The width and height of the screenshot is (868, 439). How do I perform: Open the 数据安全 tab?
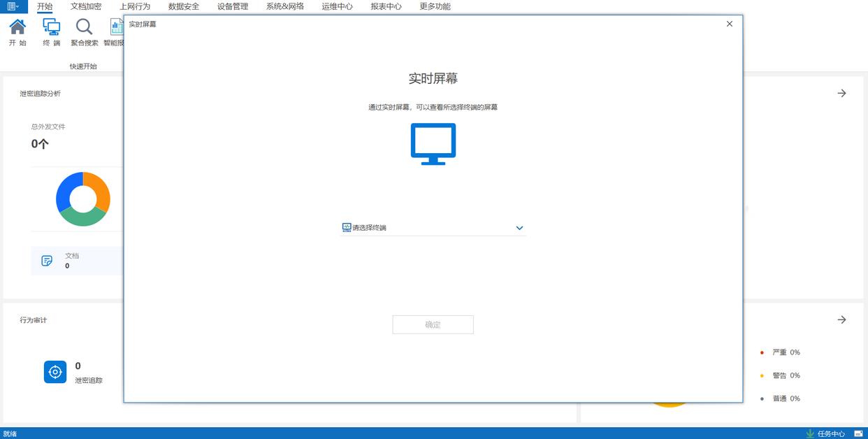184,6
